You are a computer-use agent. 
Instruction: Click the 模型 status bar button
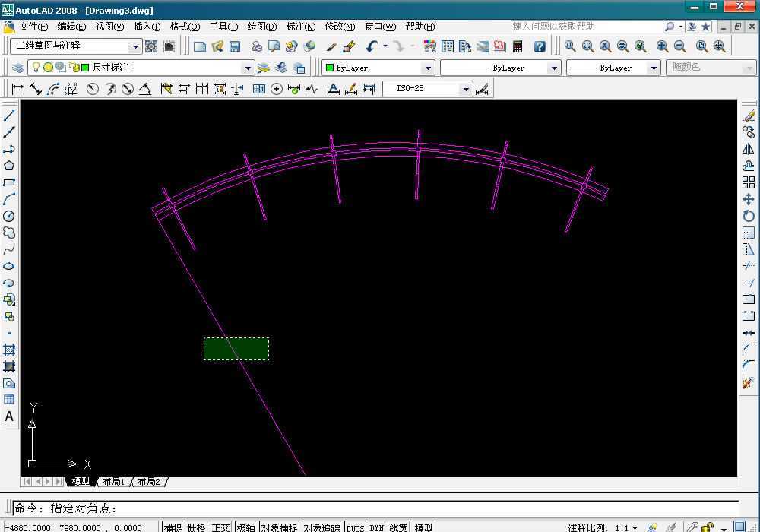pos(423,527)
